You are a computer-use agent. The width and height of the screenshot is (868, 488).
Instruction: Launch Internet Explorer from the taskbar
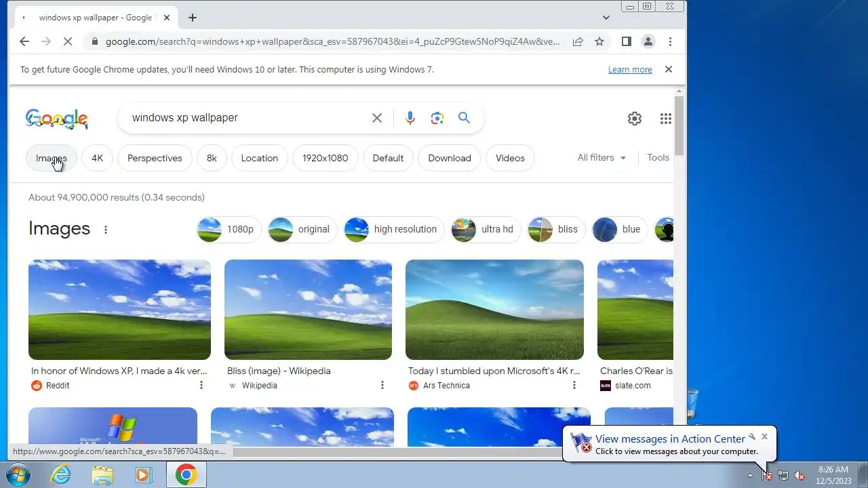point(61,474)
